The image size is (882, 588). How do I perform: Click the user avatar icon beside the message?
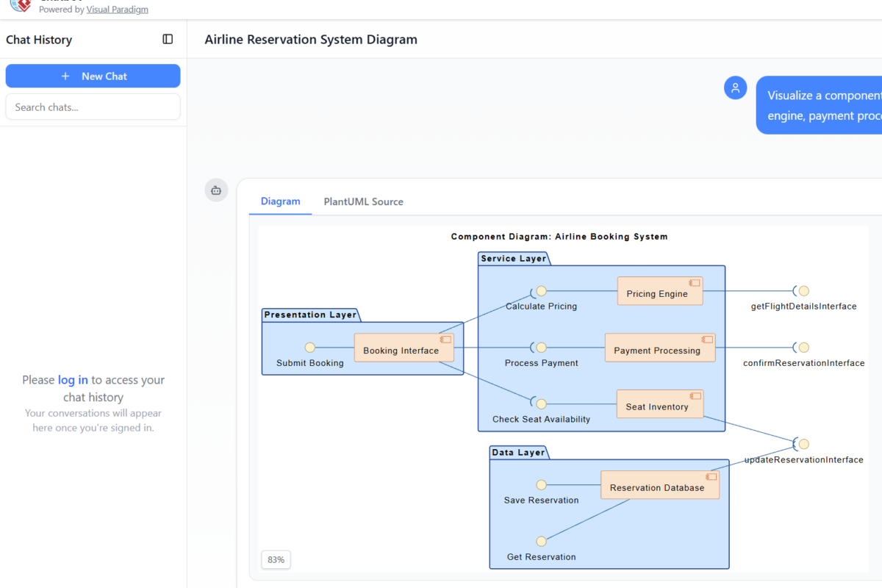click(735, 87)
